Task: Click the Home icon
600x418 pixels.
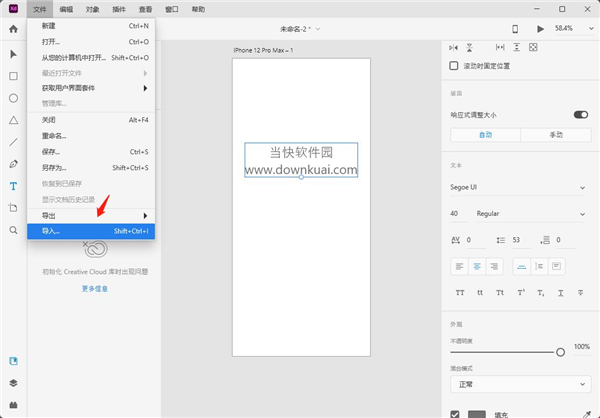Action: [x=13, y=29]
